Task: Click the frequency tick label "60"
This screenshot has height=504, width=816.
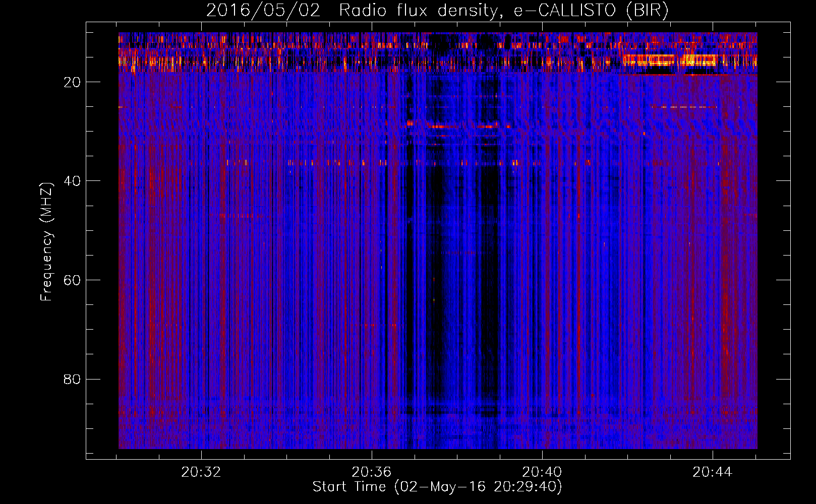Action: point(73,280)
